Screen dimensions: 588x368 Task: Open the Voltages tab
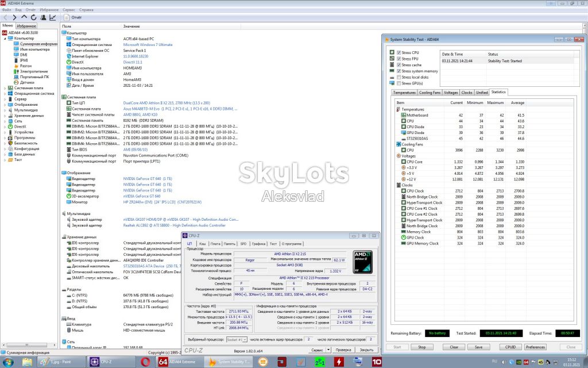coord(451,93)
